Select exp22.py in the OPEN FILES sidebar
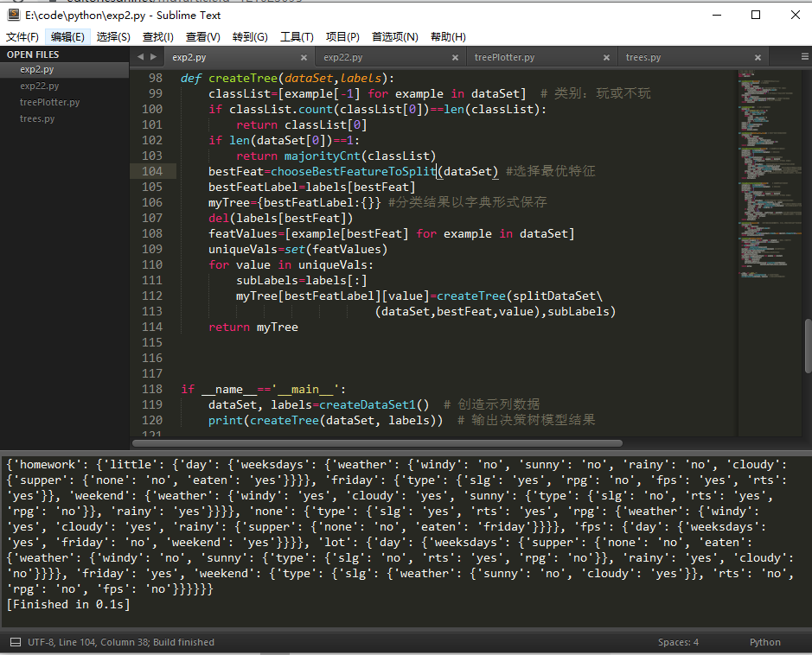812x655 pixels. pyautogui.click(x=39, y=86)
